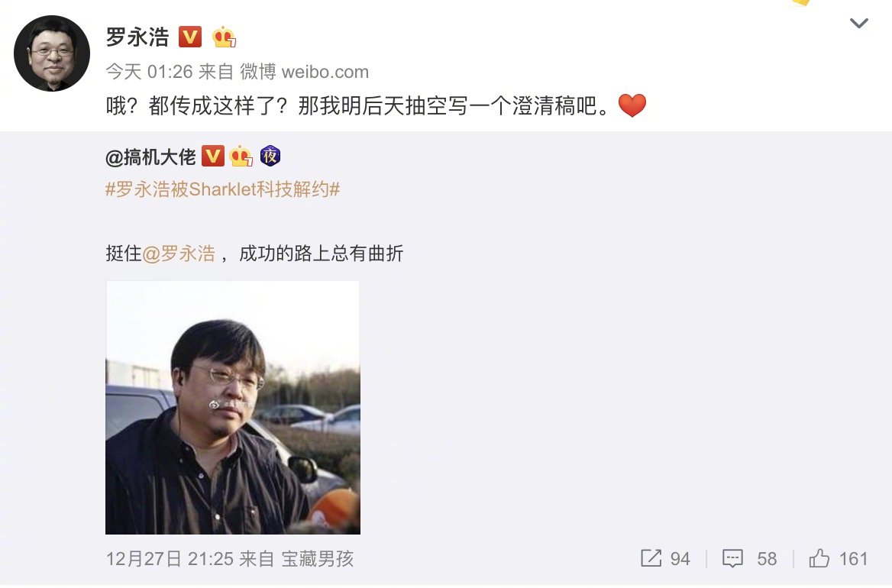This screenshot has height=588, width=892.
Task: Click the red heart emoji in the post
Action: pos(632,105)
